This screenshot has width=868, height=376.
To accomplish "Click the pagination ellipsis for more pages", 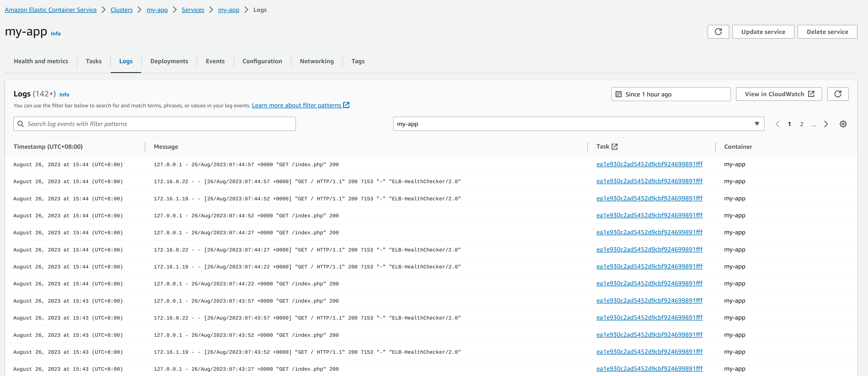I will coord(814,125).
